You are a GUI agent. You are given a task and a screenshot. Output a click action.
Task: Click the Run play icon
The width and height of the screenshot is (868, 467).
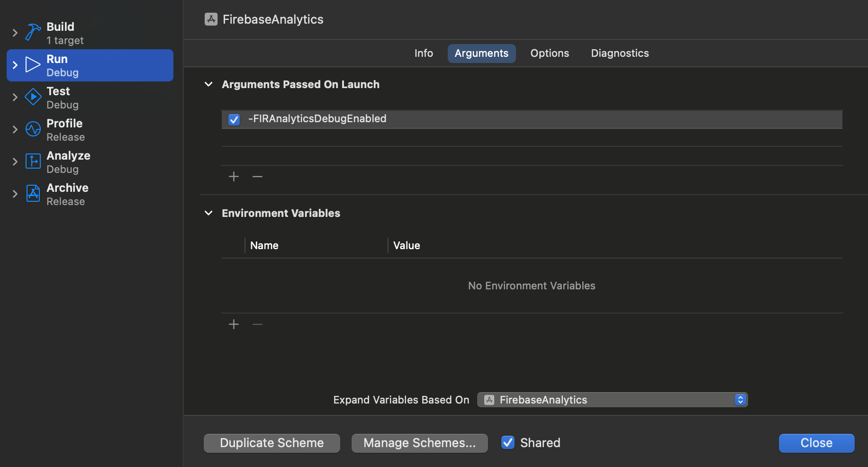pos(32,64)
